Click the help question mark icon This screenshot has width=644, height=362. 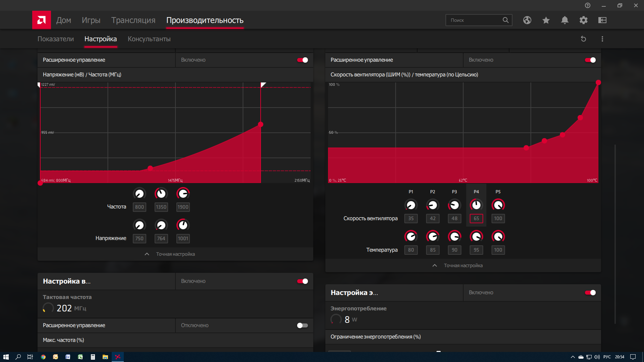(x=587, y=5)
